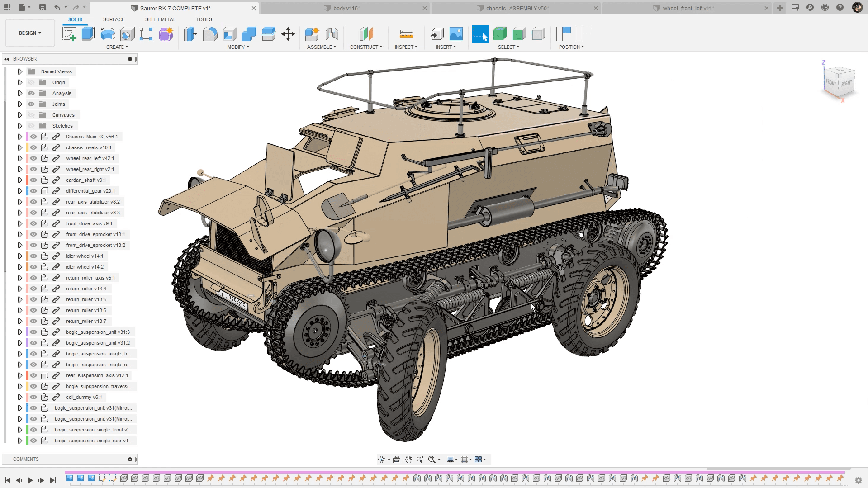Click the Joint tool icon
Screen dimensions: 868x488
pyautogui.click(x=332, y=34)
